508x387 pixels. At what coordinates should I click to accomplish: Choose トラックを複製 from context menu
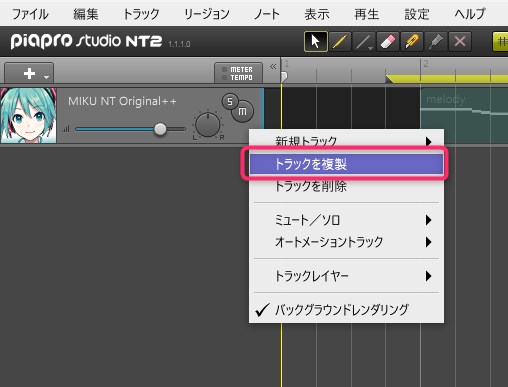346,164
